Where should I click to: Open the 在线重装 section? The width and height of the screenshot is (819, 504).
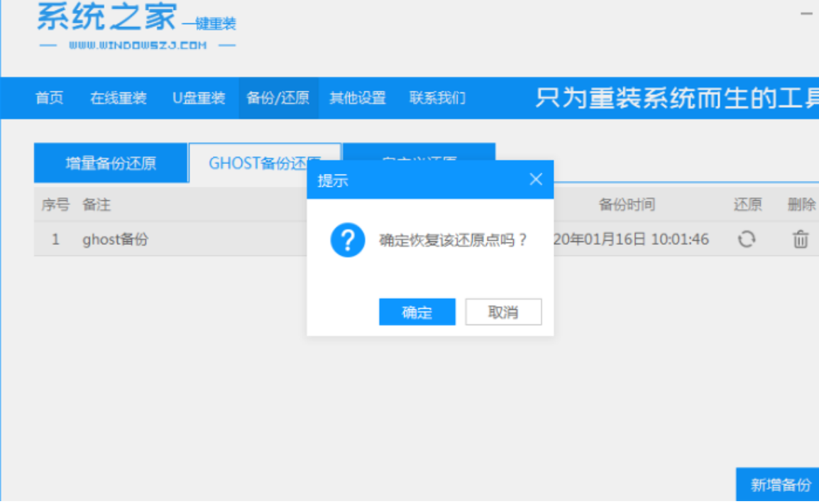[119, 98]
